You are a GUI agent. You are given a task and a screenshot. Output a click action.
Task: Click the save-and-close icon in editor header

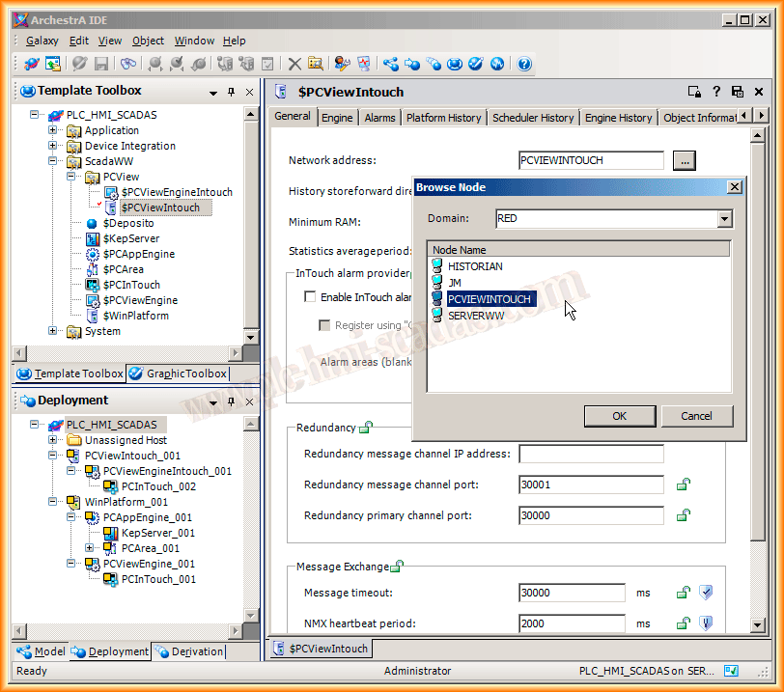[737, 92]
